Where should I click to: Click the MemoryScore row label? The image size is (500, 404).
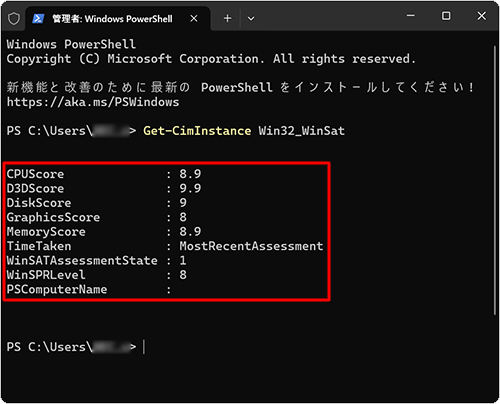(x=46, y=232)
